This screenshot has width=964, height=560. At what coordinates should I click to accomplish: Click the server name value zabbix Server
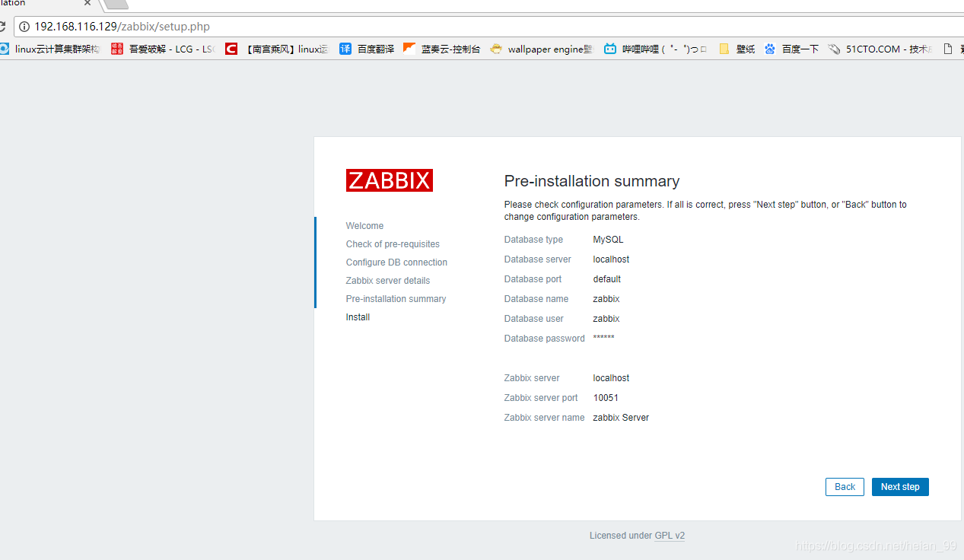(x=621, y=418)
